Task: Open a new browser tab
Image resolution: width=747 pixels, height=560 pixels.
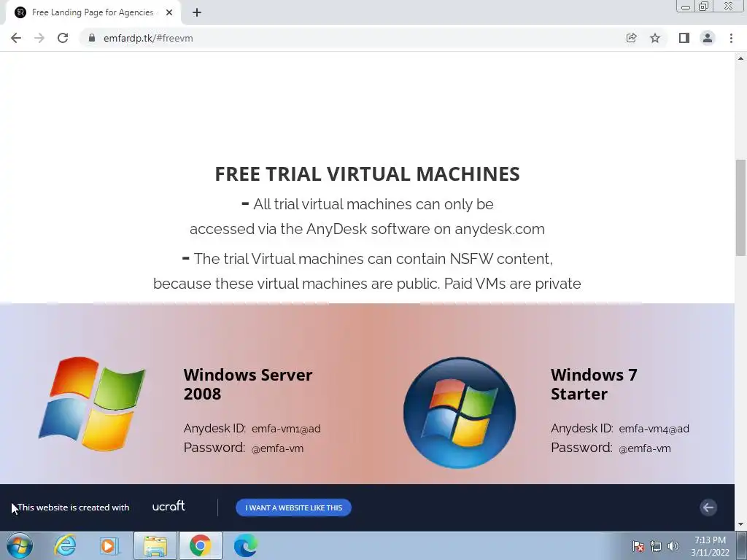Action: tap(197, 12)
